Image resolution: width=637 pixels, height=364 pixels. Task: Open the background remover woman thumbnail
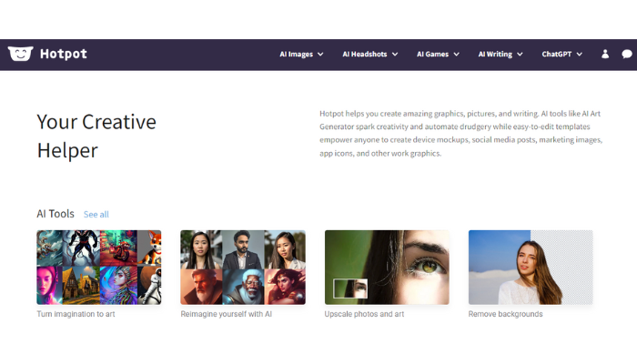[x=531, y=268]
